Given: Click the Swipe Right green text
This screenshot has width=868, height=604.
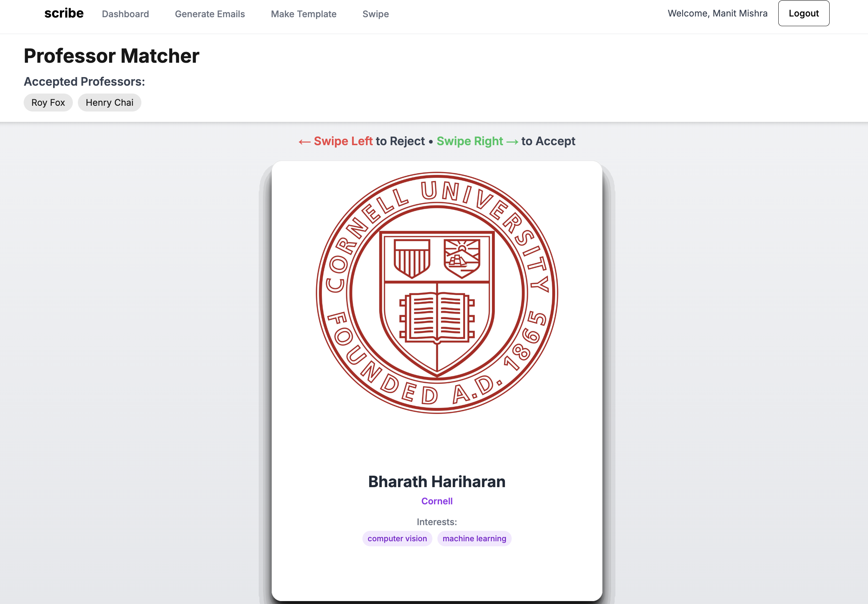Looking at the screenshot, I should [x=470, y=141].
